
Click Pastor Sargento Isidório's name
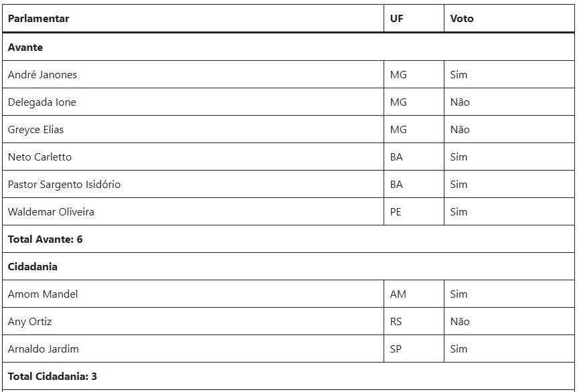64,184
